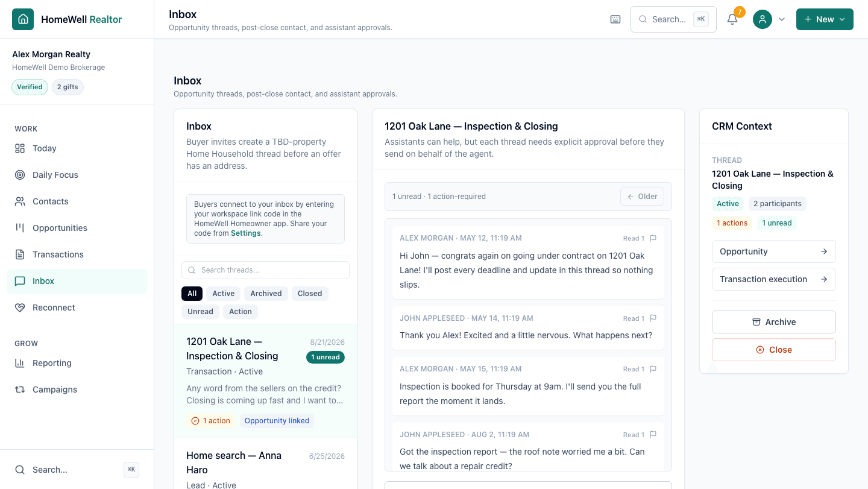
Task: Show Archived threads
Action: pos(266,294)
